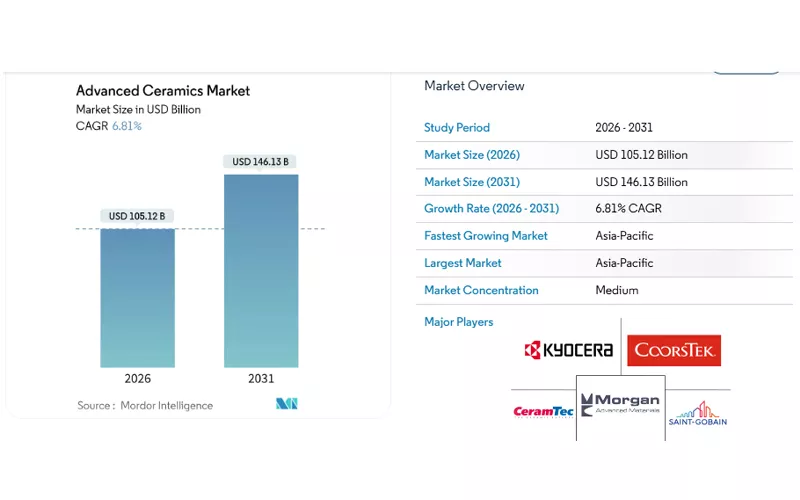Click the Market Concentration label
Viewport: 800px width, 500px height.
(481, 290)
